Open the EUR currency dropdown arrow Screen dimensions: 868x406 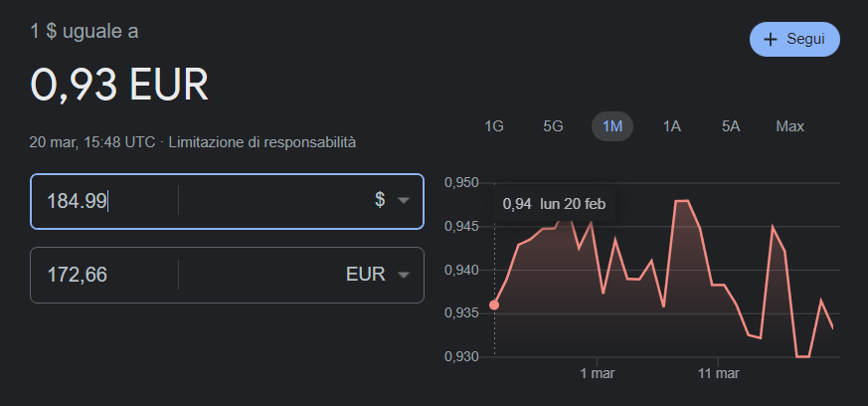[x=404, y=275]
